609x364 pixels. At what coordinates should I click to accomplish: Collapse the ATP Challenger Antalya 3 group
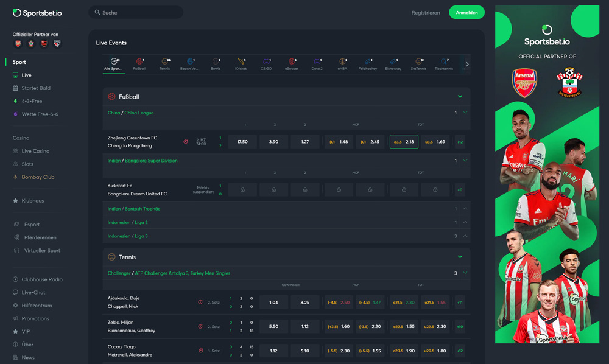click(x=465, y=273)
